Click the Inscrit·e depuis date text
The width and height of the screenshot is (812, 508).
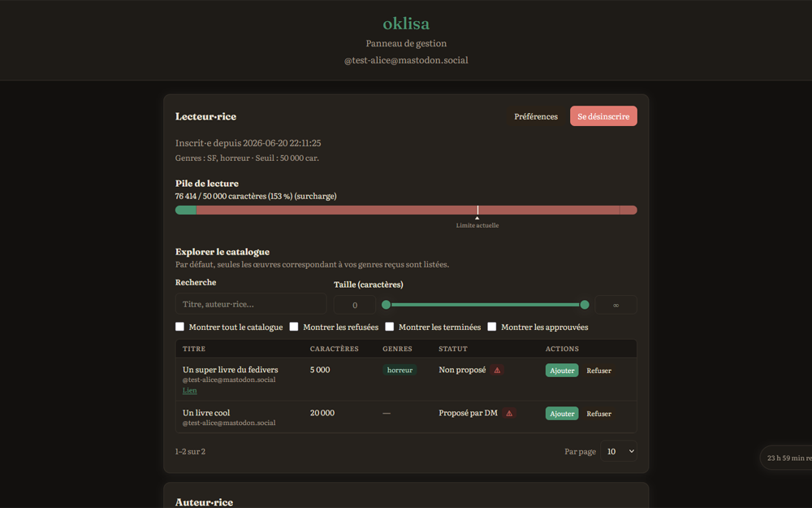248,143
